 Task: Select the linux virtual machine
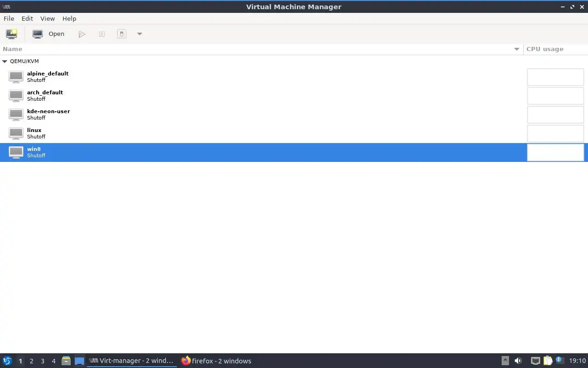click(x=294, y=133)
